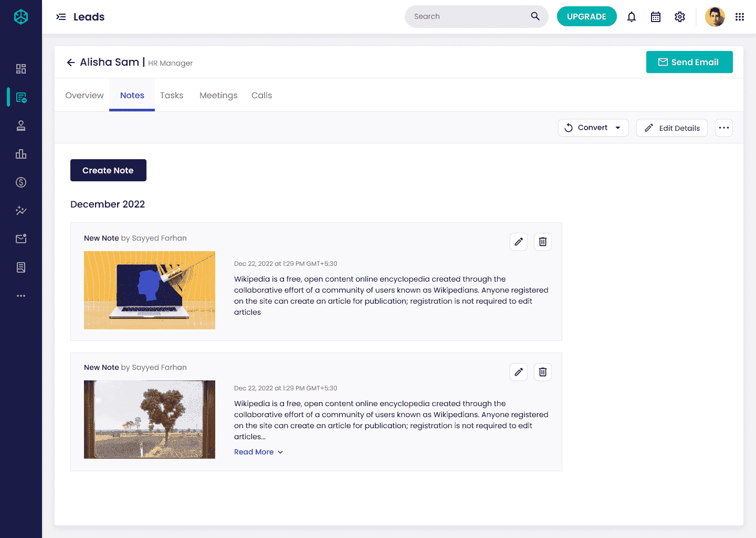Open the dollar deals icon in sidebar
This screenshot has height=538, width=756.
click(x=21, y=182)
